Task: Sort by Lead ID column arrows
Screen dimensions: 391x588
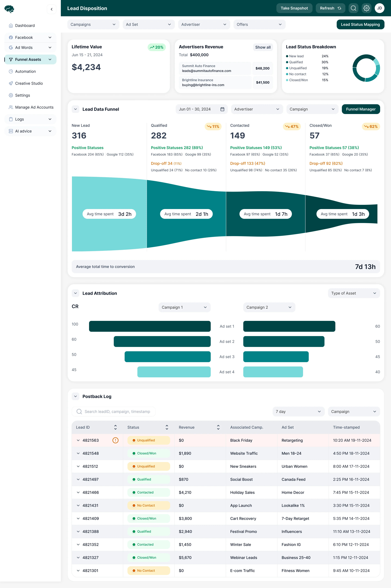Action: tap(115, 427)
